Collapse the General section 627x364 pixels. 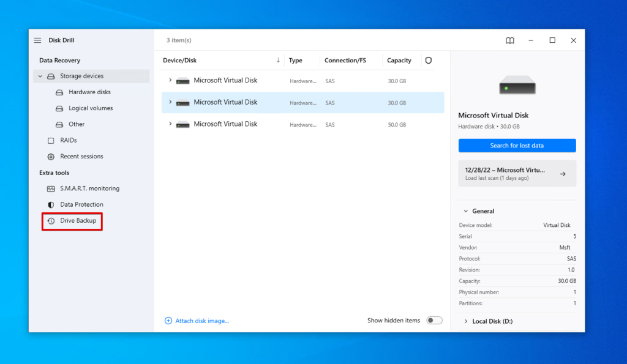(465, 211)
